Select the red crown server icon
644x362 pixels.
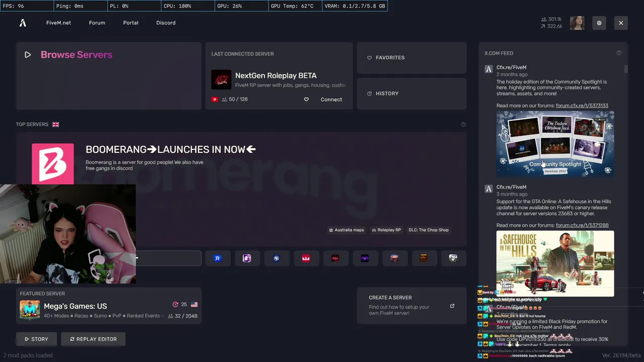[x=306, y=258]
